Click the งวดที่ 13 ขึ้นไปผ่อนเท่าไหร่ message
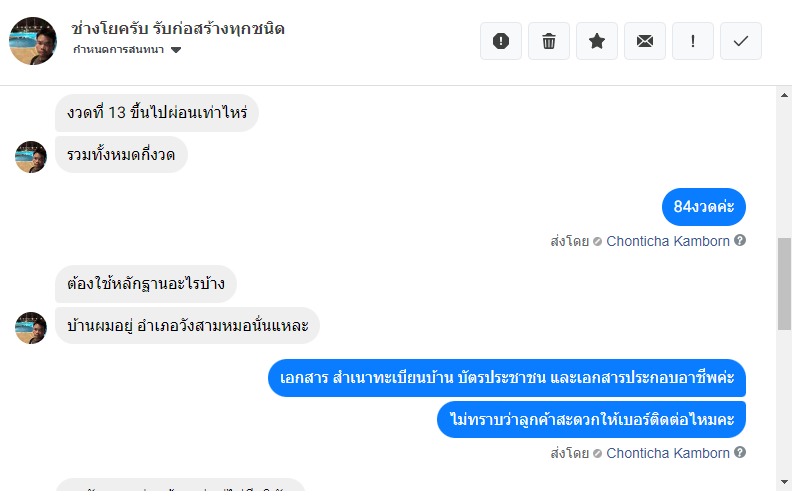 click(x=157, y=113)
